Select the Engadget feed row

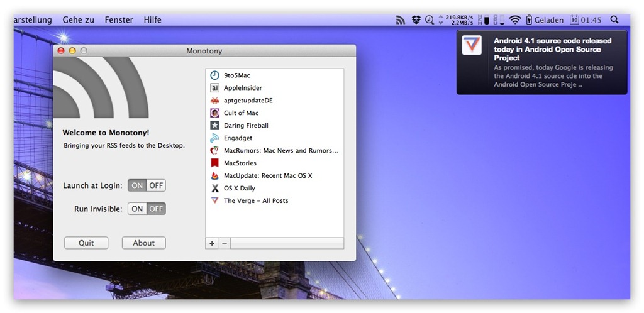point(274,138)
